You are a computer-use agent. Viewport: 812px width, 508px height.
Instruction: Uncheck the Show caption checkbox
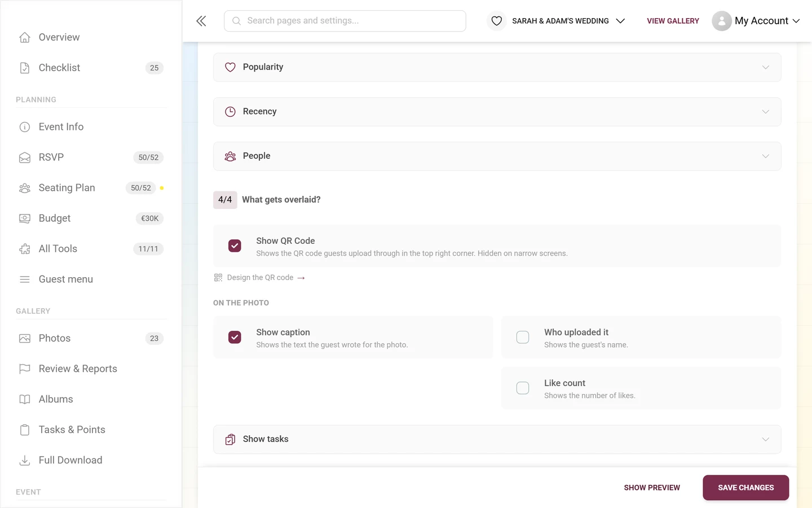click(x=235, y=338)
